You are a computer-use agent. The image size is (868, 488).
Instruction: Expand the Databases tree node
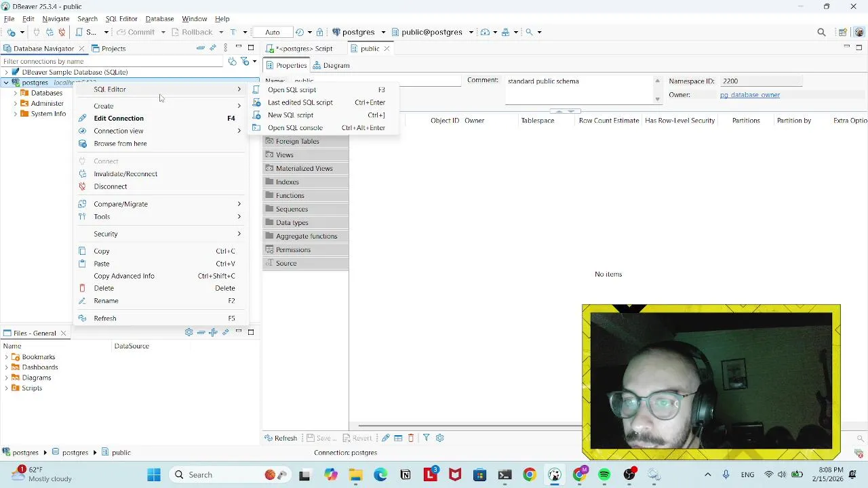pos(15,93)
